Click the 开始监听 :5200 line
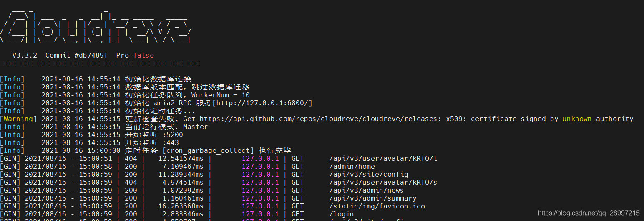 click(154, 135)
